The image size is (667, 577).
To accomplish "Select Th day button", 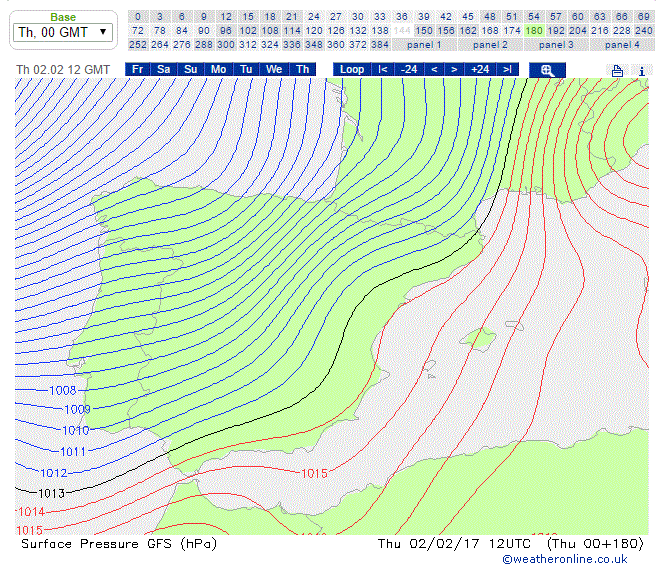I will pos(302,69).
